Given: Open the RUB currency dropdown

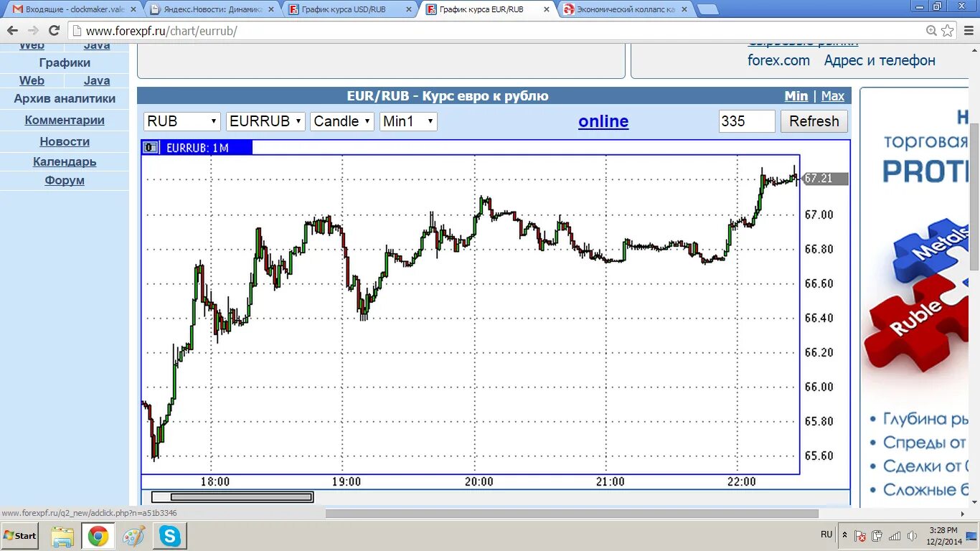Looking at the screenshot, I should (182, 121).
